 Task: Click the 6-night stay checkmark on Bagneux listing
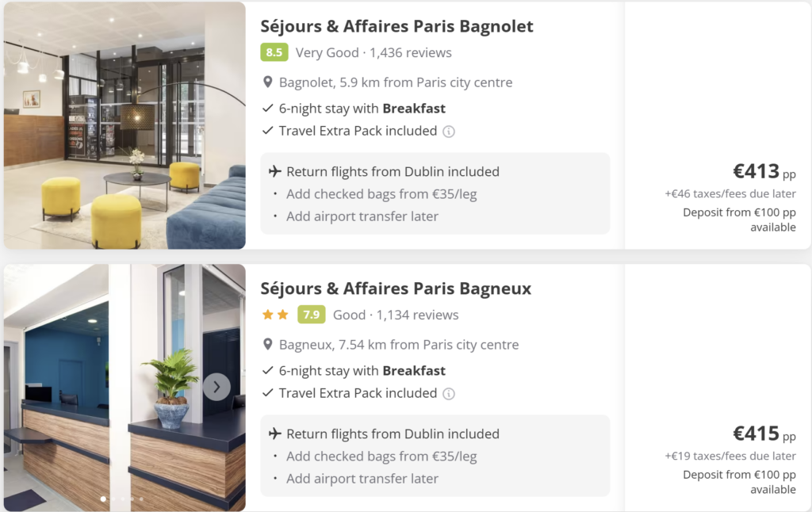pyautogui.click(x=266, y=370)
